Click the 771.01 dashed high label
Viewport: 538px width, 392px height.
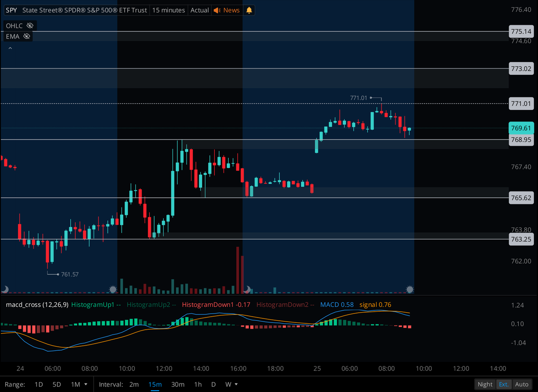tap(521, 104)
